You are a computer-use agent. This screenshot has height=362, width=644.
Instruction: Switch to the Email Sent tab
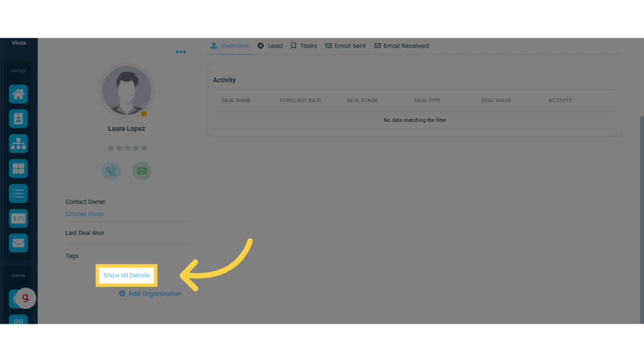[x=345, y=46]
